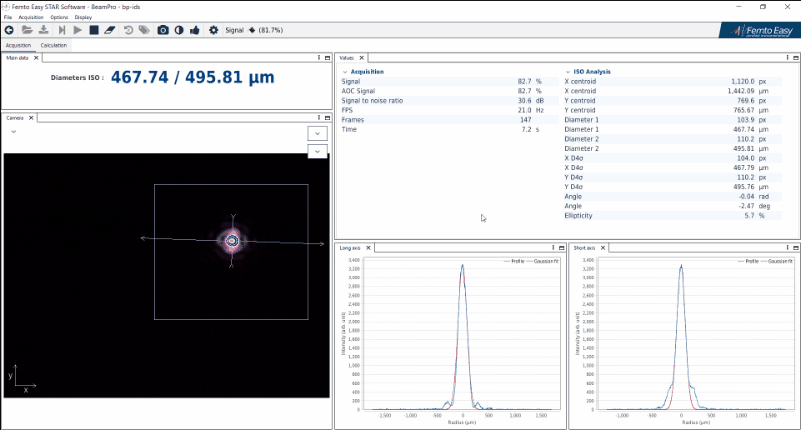Open settings with the gear icon

[x=213, y=31]
